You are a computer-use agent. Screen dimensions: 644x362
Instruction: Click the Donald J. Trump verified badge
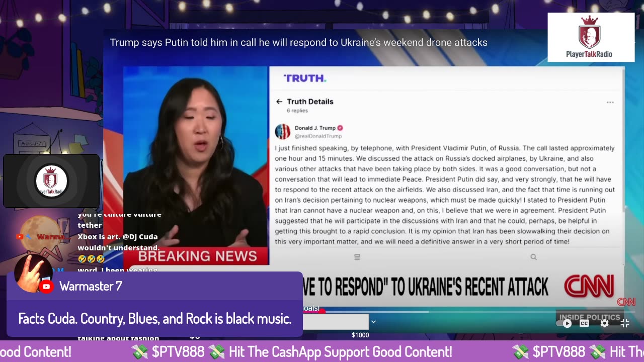point(340,128)
